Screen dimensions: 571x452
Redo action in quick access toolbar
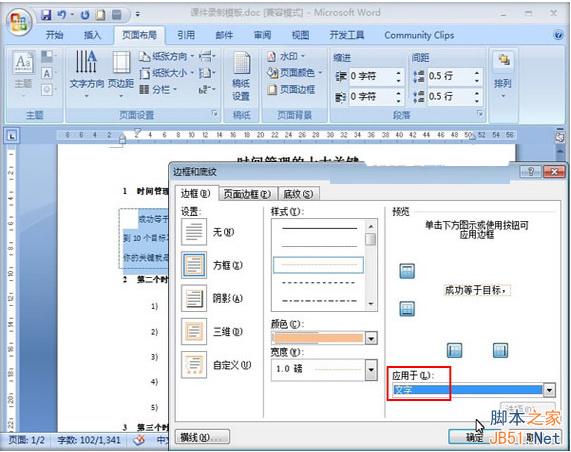point(85,15)
